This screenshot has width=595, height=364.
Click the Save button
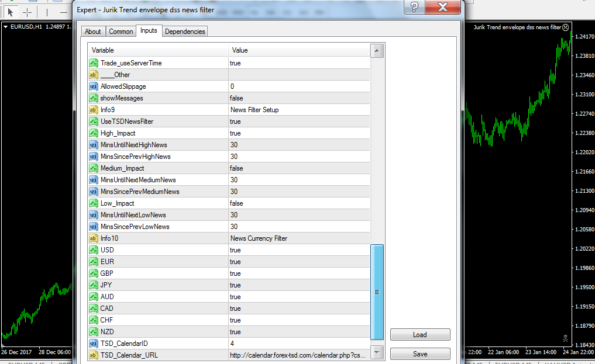(420, 354)
